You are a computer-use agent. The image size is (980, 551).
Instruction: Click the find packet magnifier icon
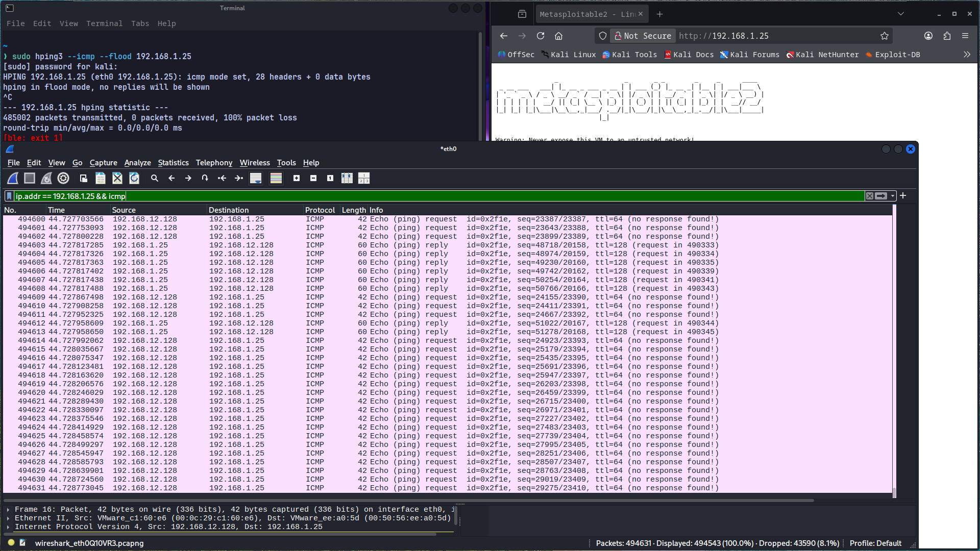click(x=155, y=178)
